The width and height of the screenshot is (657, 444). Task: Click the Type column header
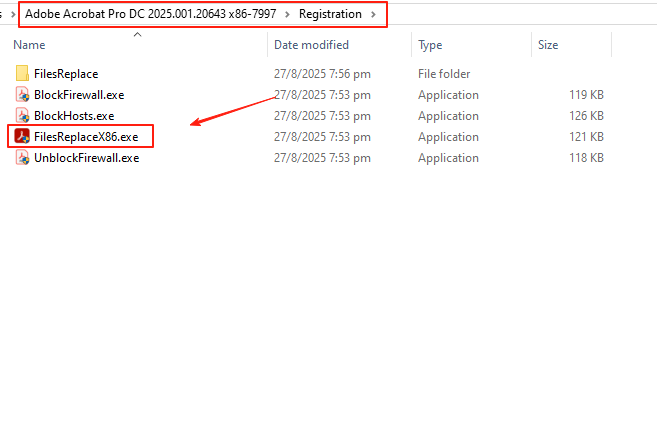tap(430, 45)
